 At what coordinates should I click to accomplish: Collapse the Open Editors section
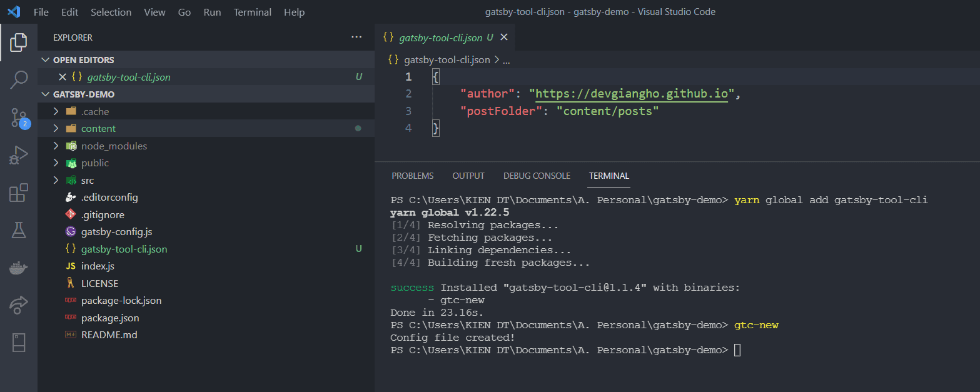coord(45,60)
